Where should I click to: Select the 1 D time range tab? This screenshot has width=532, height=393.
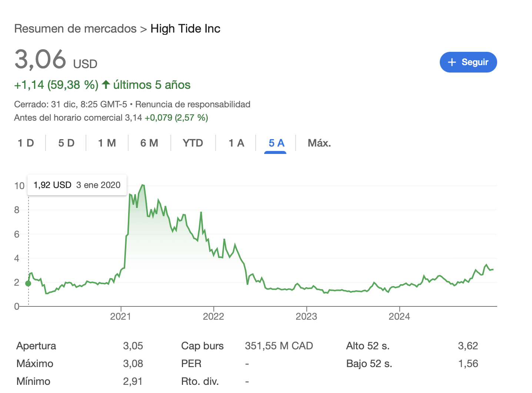pyautogui.click(x=26, y=143)
